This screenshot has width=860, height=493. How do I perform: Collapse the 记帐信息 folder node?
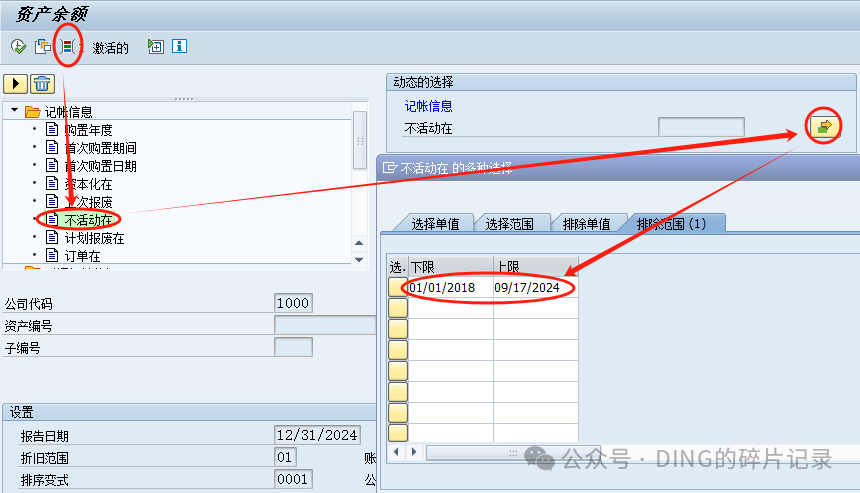tap(15, 110)
